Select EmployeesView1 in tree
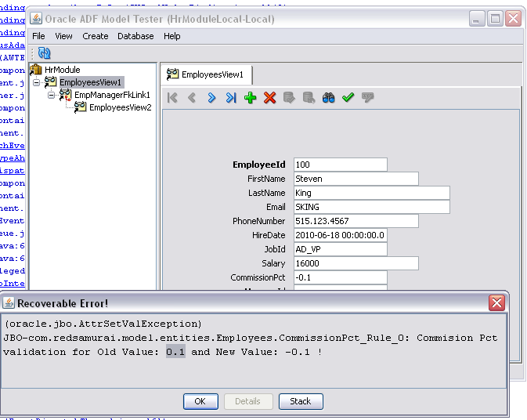This screenshot has width=527, height=420. (91, 82)
